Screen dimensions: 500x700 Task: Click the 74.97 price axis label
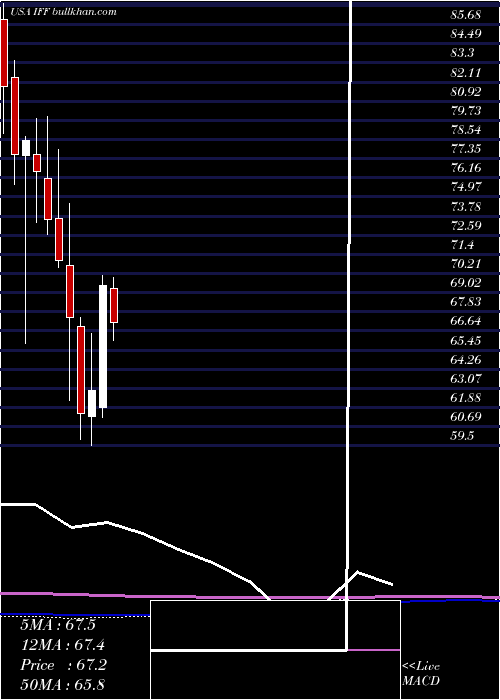[466, 187]
